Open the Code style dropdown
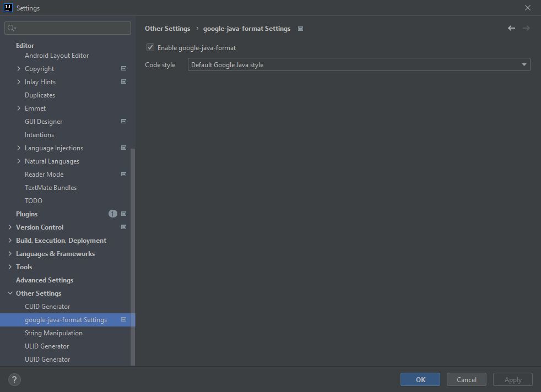Image resolution: width=541 pixels, height=392 pixels. [359, 64]
